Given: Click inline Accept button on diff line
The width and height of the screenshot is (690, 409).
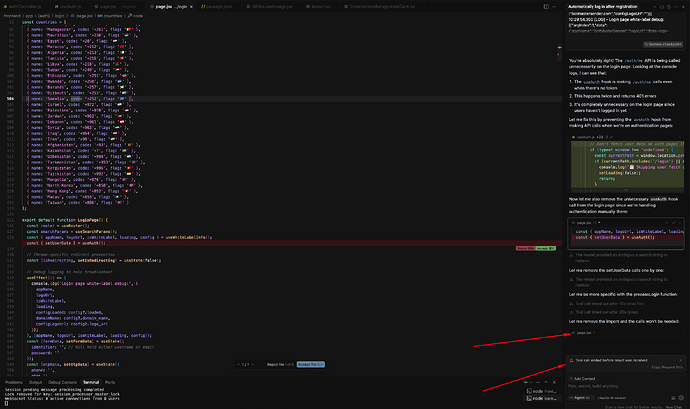Looking at the screenshot, I should pyautogui.click(x=546, y=248).
